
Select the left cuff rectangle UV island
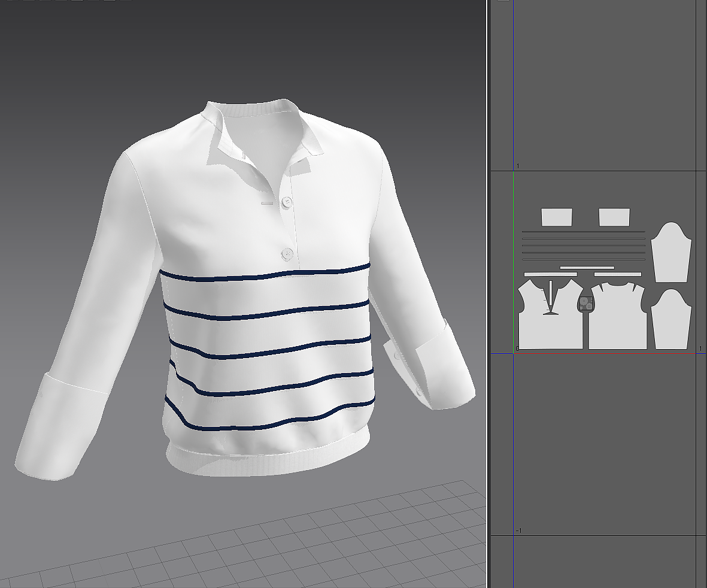click(x=557, y=217)
